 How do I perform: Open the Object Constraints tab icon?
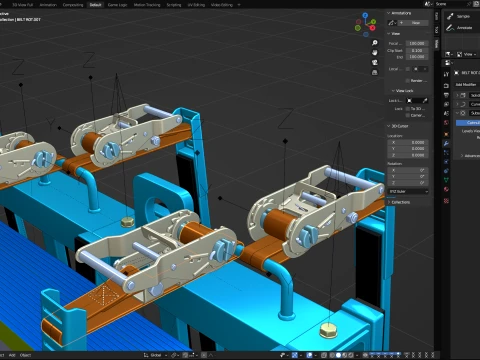click(446, 171)
